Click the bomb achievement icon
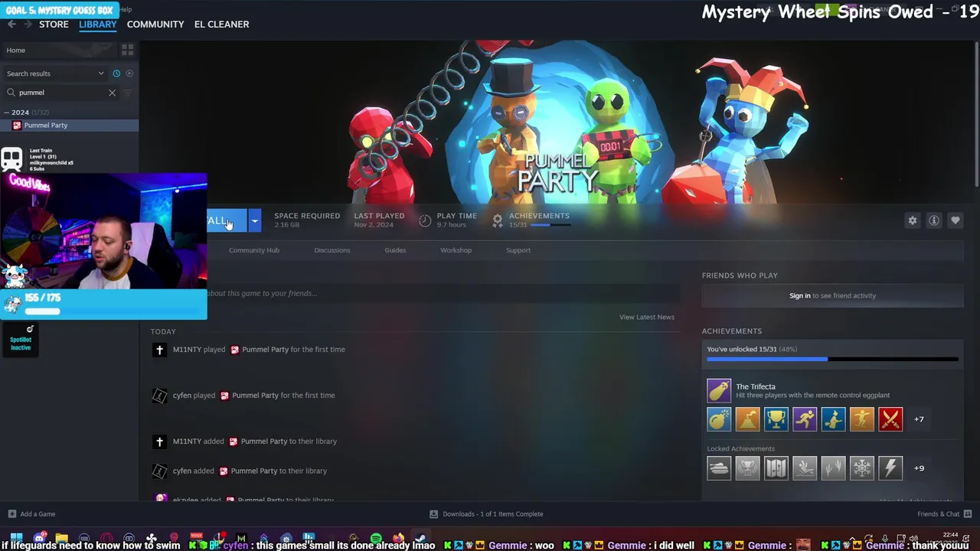The image size is (980, 551). coord(719,419)
